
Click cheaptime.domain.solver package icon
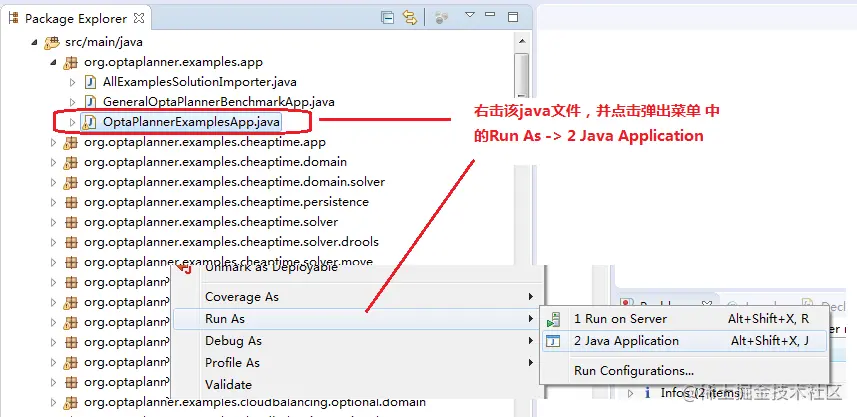point(71,182)
